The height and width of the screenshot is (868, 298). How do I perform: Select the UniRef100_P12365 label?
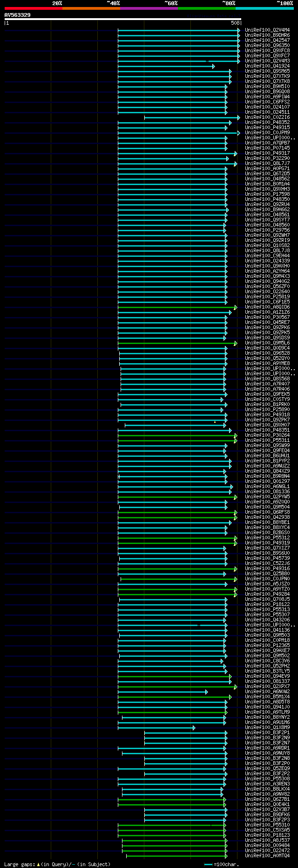coord(267,646)
